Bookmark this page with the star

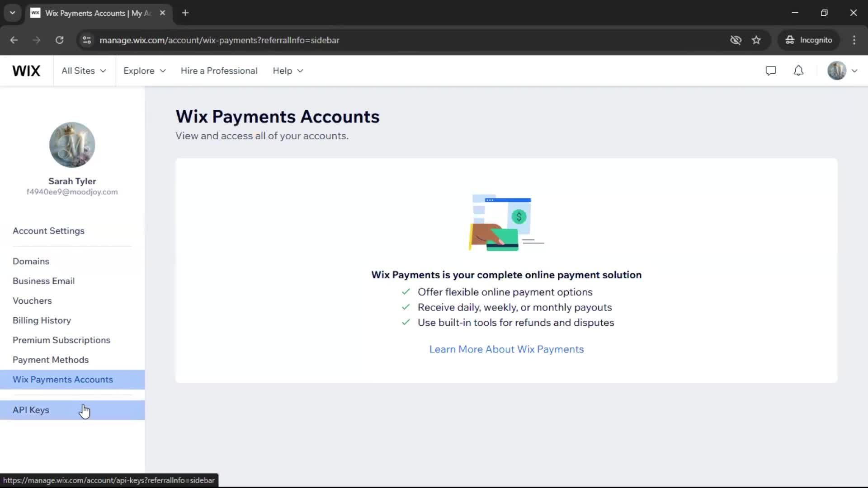[x=756, y=40]
